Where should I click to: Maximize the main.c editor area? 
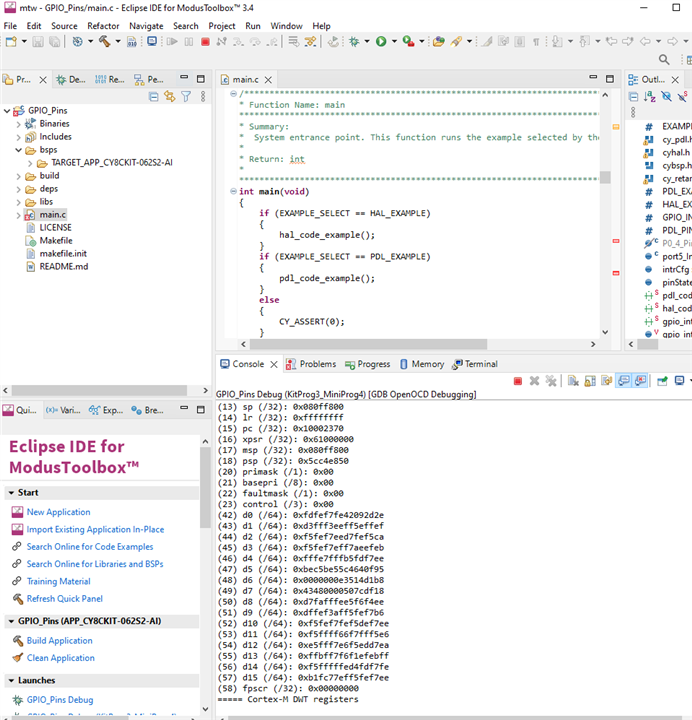point(610,79)
